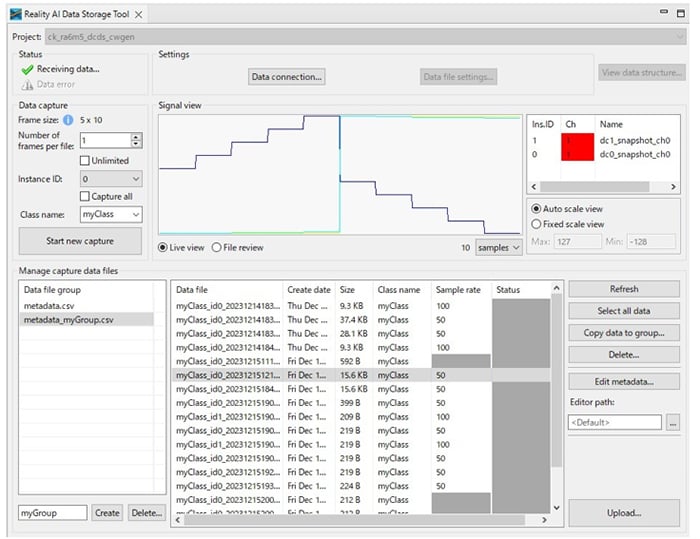Enable the Unlimited checkbox
The width and height of the screenshot is (700, 539).
tap(84, 160)
